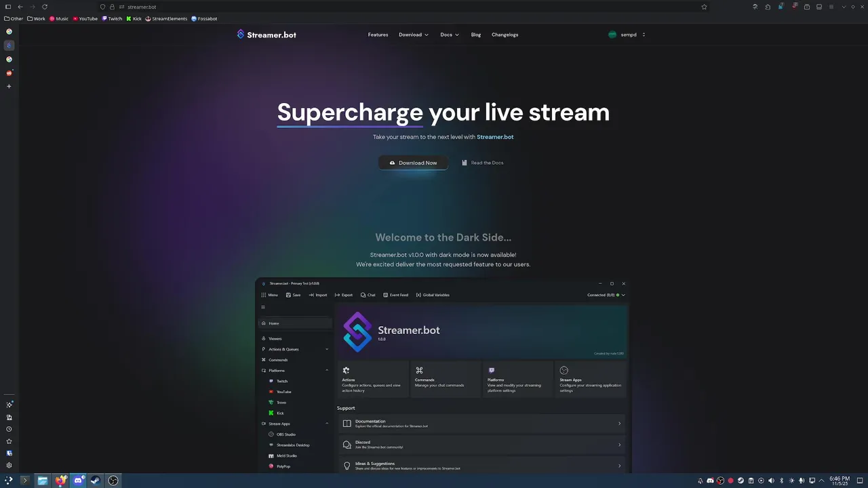The height and width of the screenshot is (488, 868).
Task: Switch to the Streamer.bot sidebar tab
Action: [x=9, y=45]
